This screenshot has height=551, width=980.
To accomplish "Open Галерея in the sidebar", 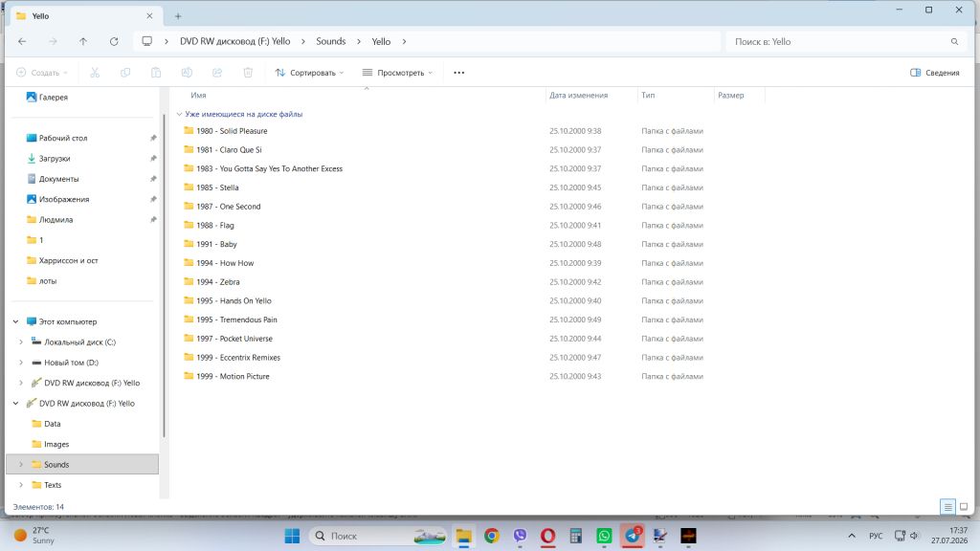I will [47, 97].
